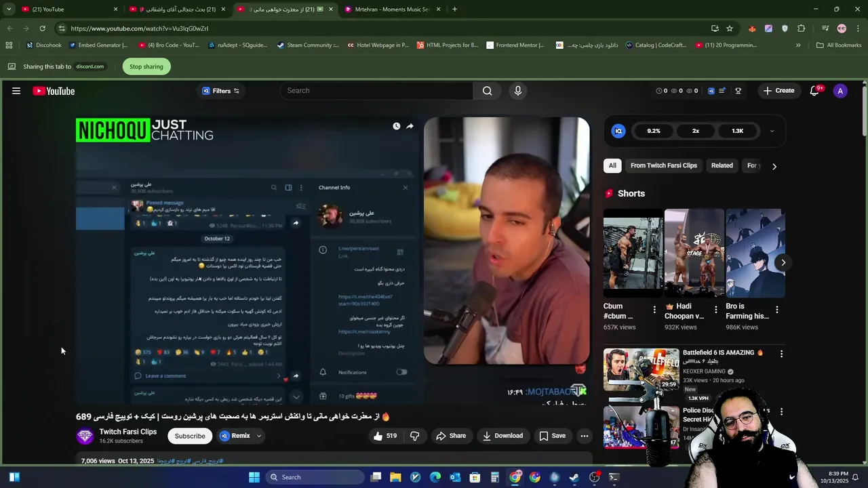Open the YouTube hamburger guide menu

tap(16, 91)
